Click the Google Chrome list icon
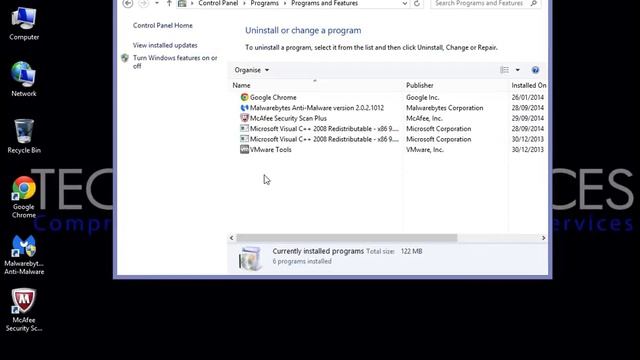 (244, 97)
